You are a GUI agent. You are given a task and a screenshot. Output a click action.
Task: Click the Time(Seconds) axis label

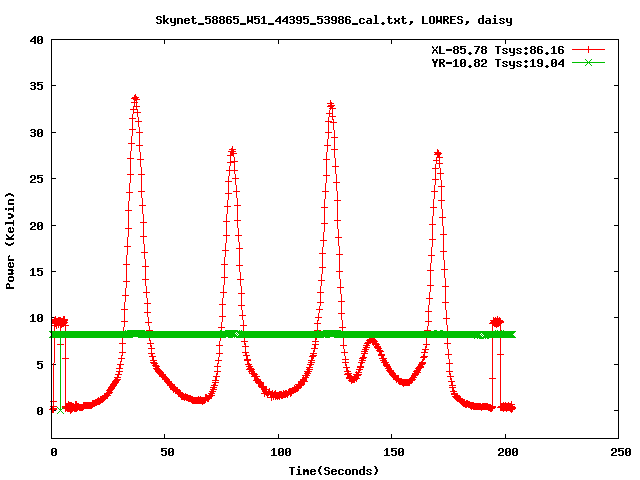[334, 471]
